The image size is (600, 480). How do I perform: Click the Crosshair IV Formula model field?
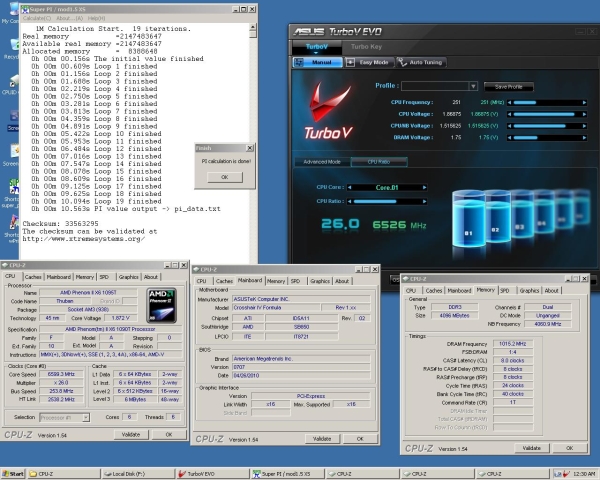point(276,308)
